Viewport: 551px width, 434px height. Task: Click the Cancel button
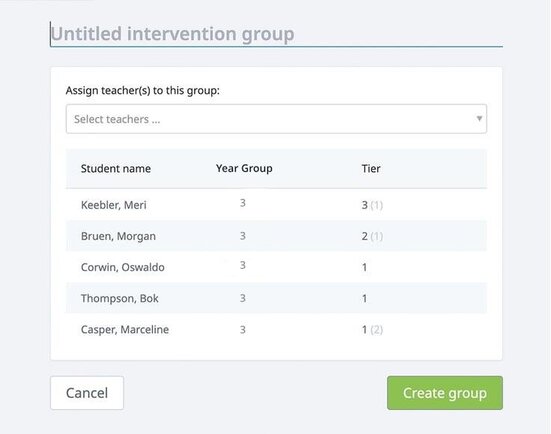[x=87, y=393]
